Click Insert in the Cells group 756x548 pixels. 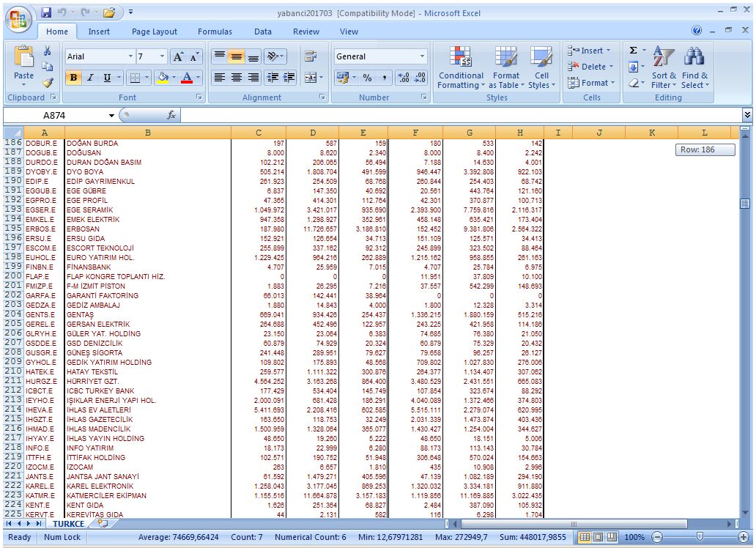click(x=590, y=51)
